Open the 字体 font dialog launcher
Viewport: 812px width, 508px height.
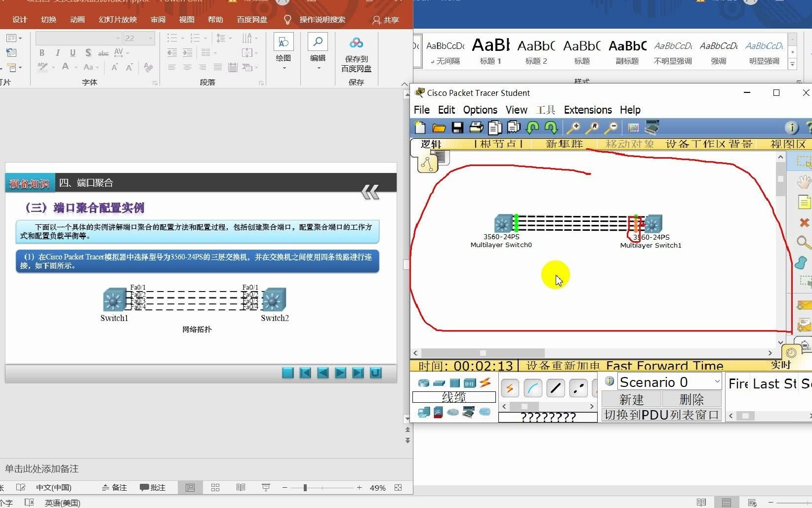[155, 83]
